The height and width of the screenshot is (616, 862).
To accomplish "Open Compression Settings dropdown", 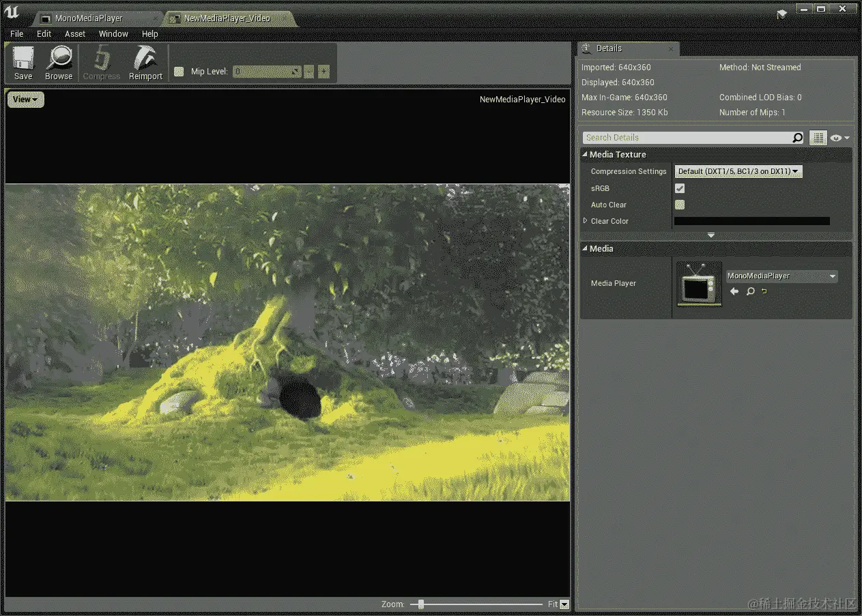I will [738, 171].
